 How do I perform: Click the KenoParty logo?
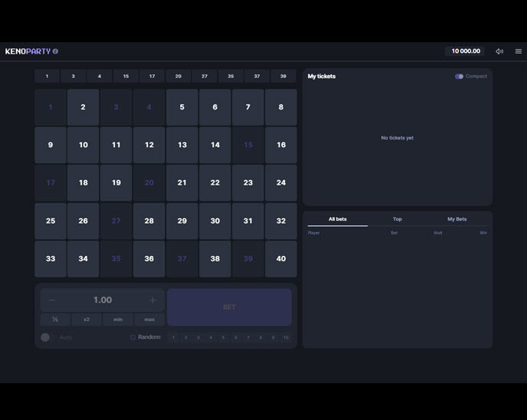pos(28,51)
